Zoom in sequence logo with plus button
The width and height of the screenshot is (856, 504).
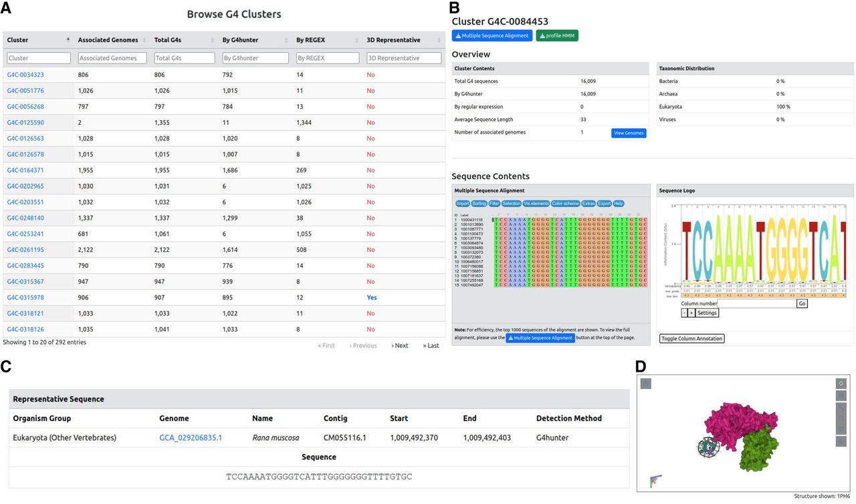pyautogui.click(x=691, y=313)
